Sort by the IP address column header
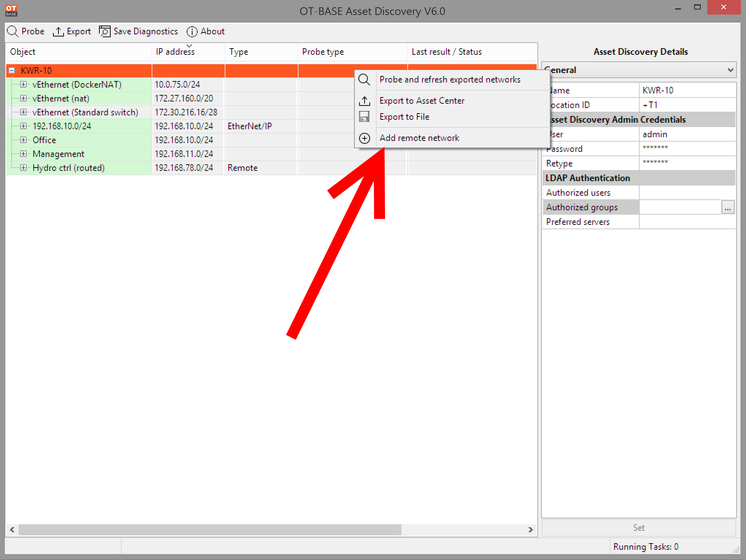The image size is (746, 560). tap(189, 52)
